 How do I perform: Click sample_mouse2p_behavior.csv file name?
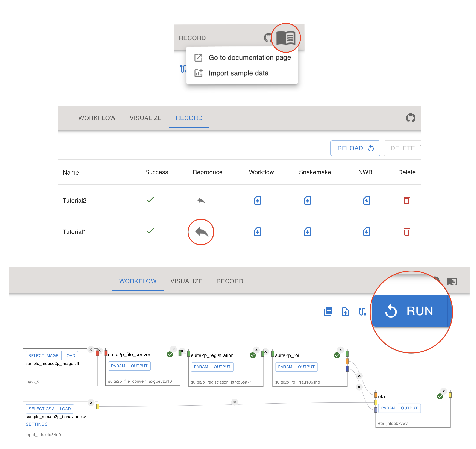point(56,417)
